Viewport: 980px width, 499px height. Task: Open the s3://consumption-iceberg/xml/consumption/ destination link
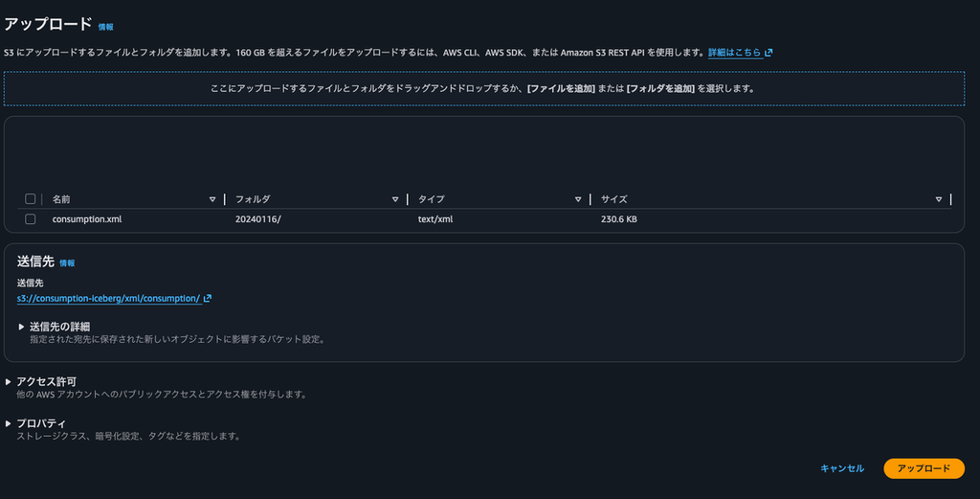(108, 298)
